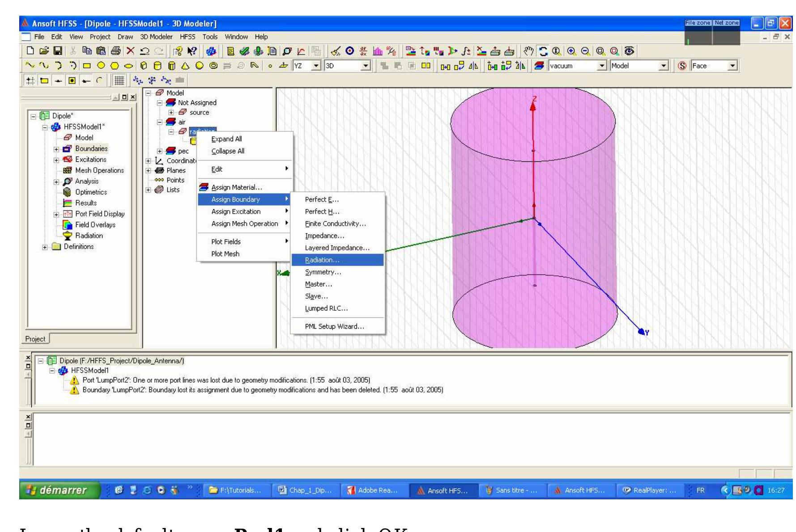Select the Optimetrics item in the project tree
Image resolution: width=796 pixels, height=532 pixels.
point(91,192)
